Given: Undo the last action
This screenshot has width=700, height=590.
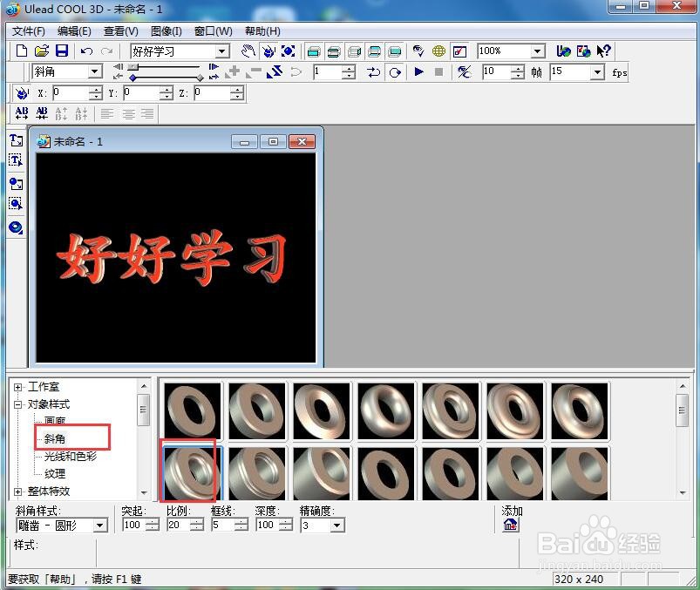Looking at the screenshot, I should (86, 51).
